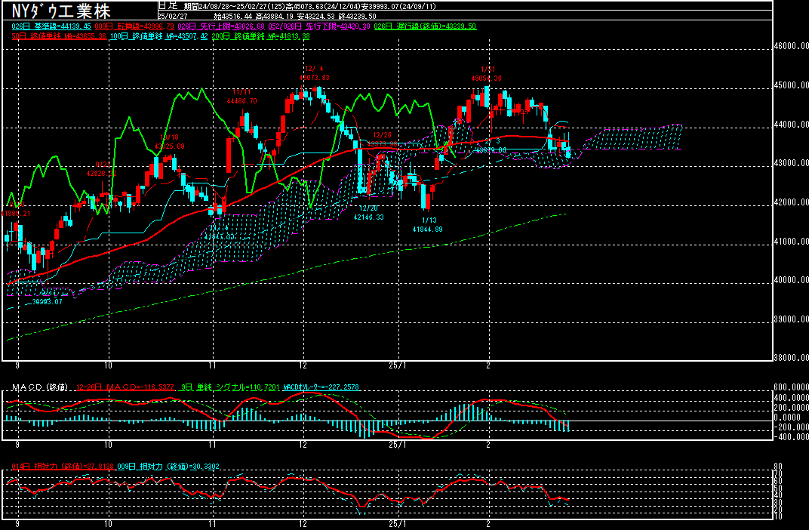
Task: Select the 026日 基準線=44139.45 legend label
Action: [x=51, y=26]
